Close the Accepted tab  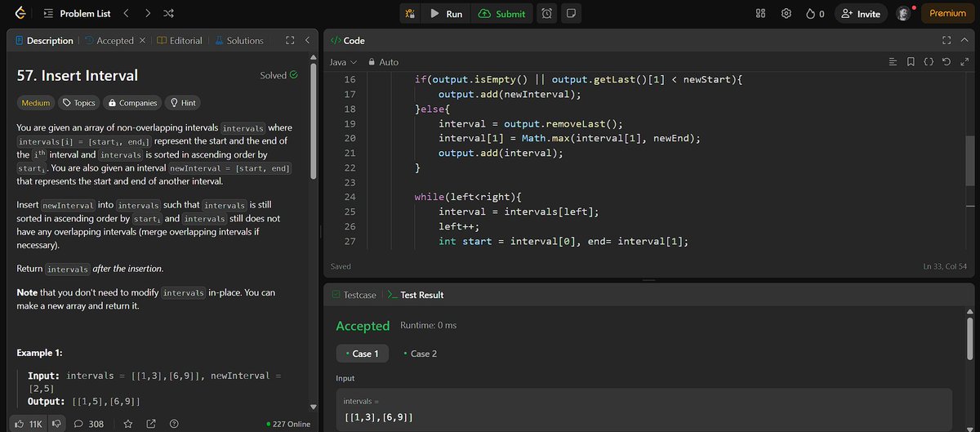pos(143,40)
